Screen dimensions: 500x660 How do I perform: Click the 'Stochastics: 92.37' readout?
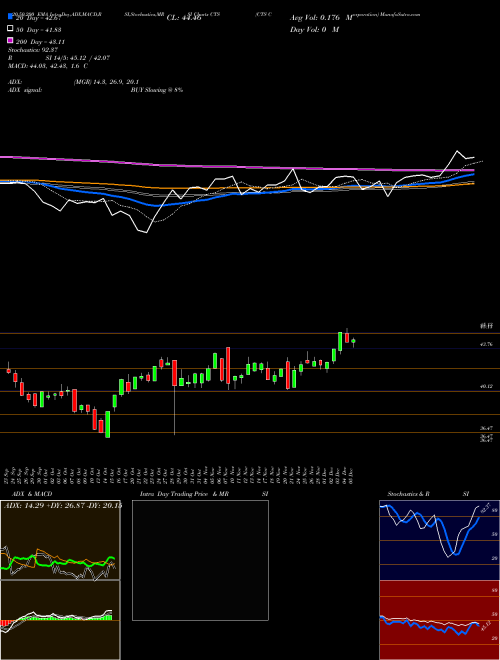pos(33,50)
